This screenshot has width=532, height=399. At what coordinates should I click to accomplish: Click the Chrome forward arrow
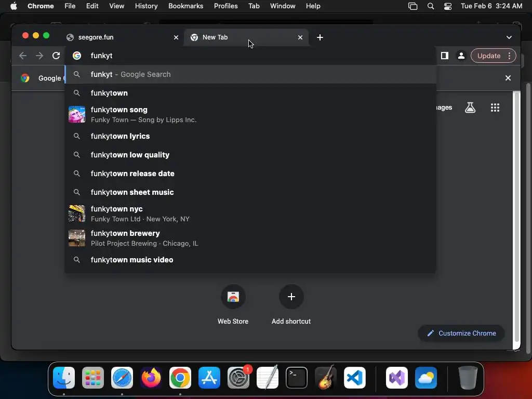coord(39,56)
